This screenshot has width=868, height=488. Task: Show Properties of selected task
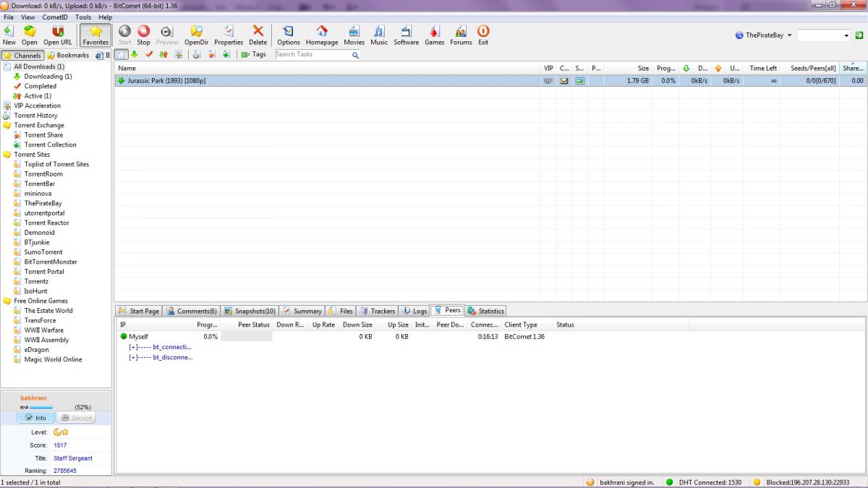point(229,35)
